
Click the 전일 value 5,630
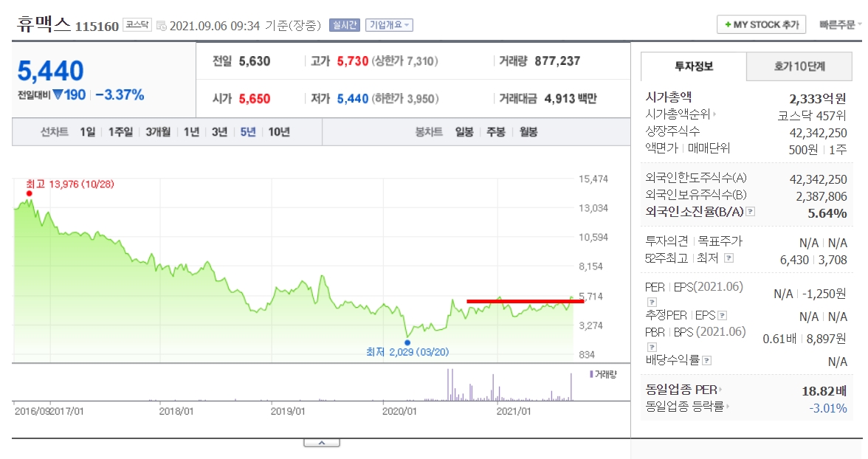pyautogui.click(x=255, y=61)
